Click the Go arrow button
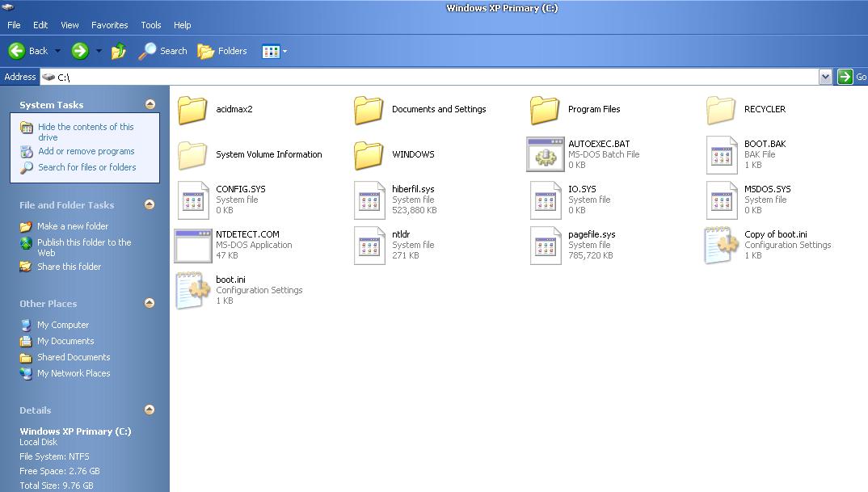 [845, 77]
